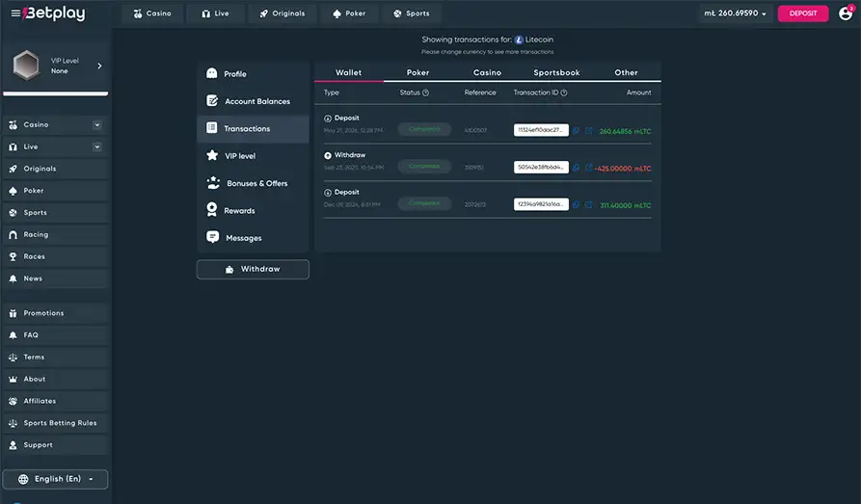The image size is (861, 504).
Task: Open Messages in the account menu
Action: click(254, 238)
